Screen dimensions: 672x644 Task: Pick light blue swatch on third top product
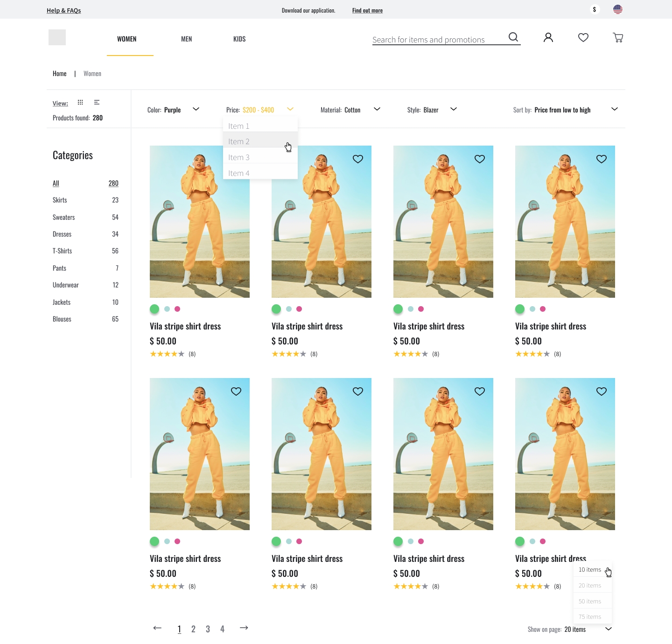coord(411,309)
